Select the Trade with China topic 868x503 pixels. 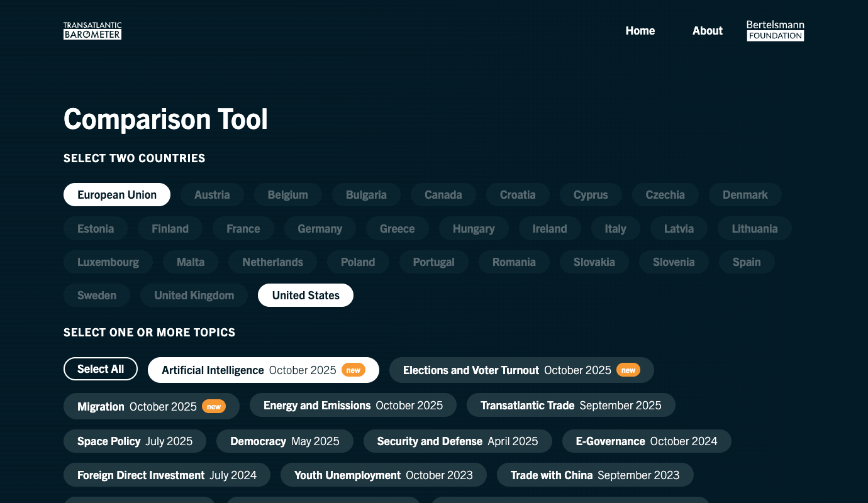point(594,475)
